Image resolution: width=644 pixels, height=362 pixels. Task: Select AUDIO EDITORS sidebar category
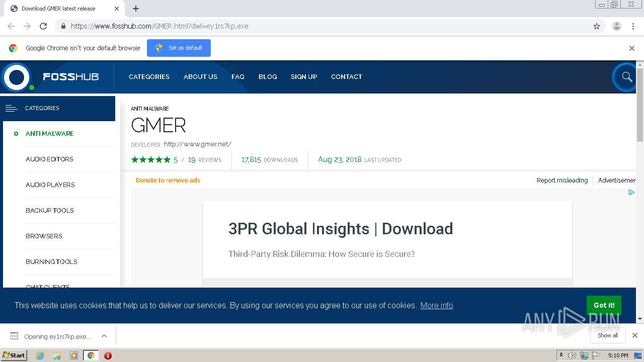[x=49, y=159]
